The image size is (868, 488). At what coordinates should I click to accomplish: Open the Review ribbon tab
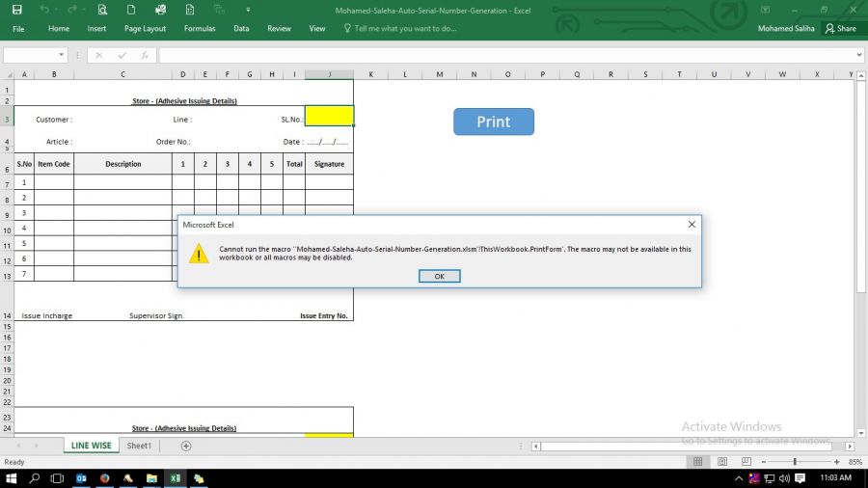(279, 29)
